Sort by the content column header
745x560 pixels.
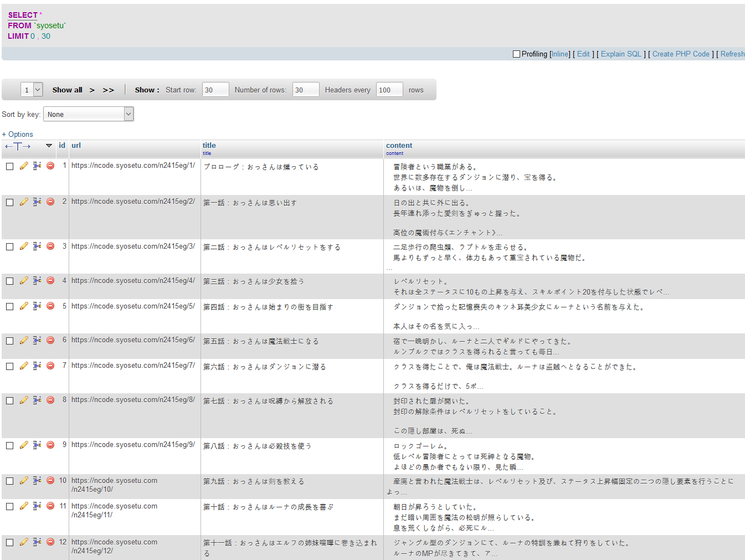tap(399, 145)
